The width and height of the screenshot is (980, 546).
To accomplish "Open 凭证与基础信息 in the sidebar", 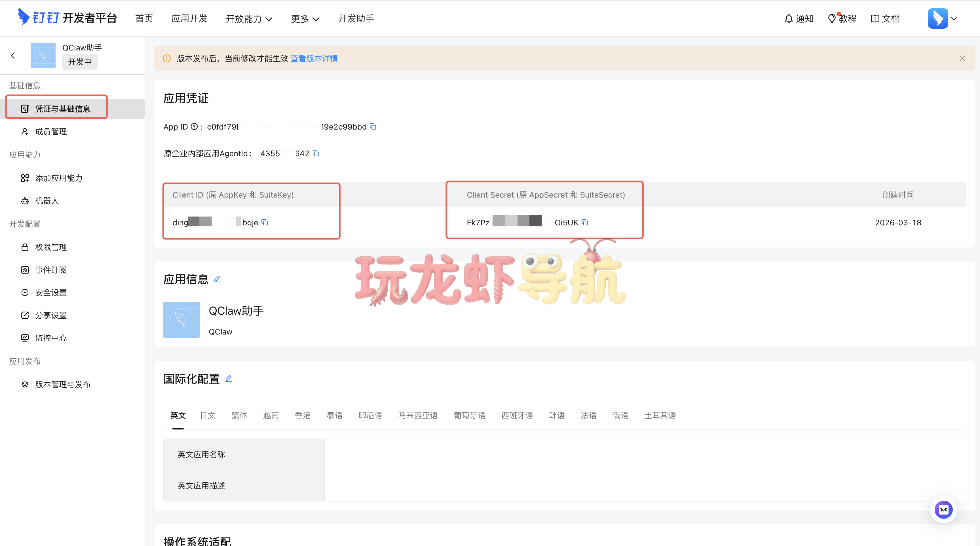I will [x=72, y=109].
